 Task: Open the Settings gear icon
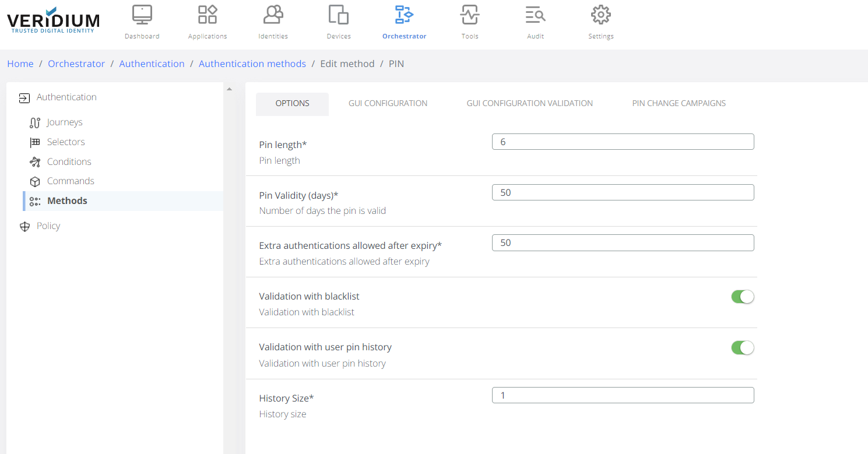pos(600,15)
